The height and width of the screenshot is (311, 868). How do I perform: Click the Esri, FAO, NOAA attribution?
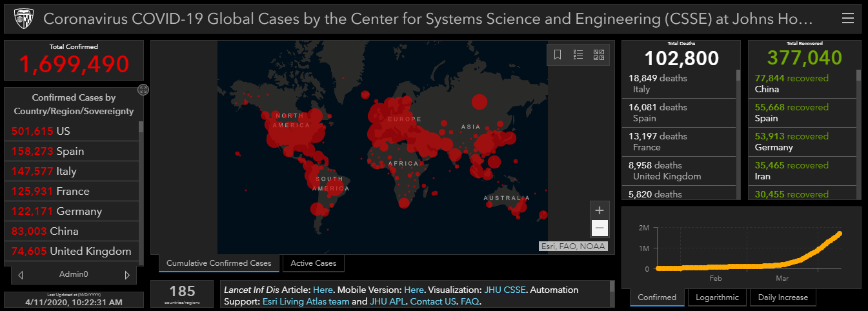pos(574,246)
